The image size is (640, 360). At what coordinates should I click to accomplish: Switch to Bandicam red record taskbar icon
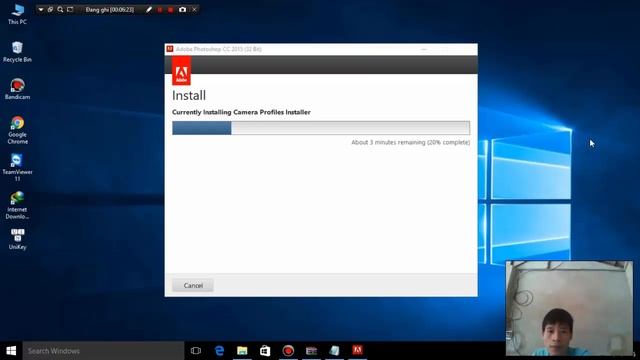click(x=288, y=351)
